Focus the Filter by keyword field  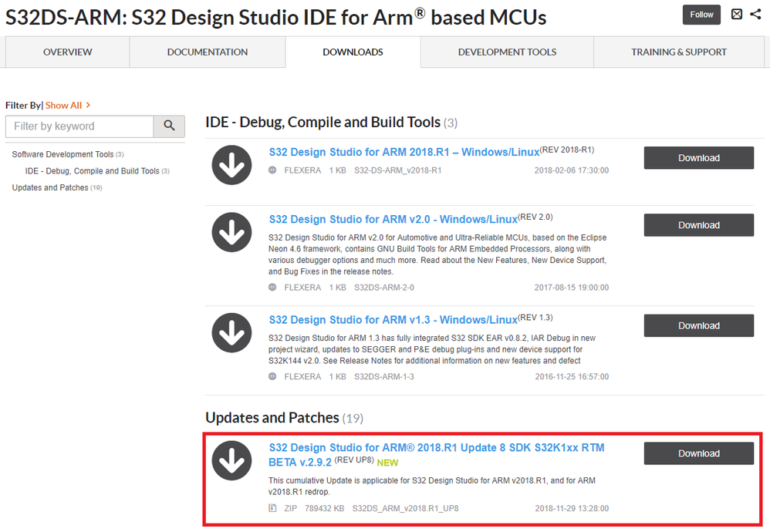point(79,126)
